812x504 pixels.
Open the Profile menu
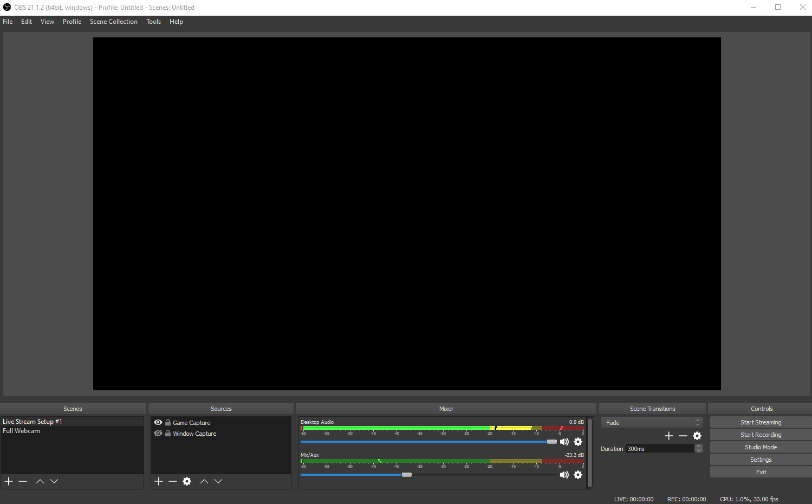(72, 22)
